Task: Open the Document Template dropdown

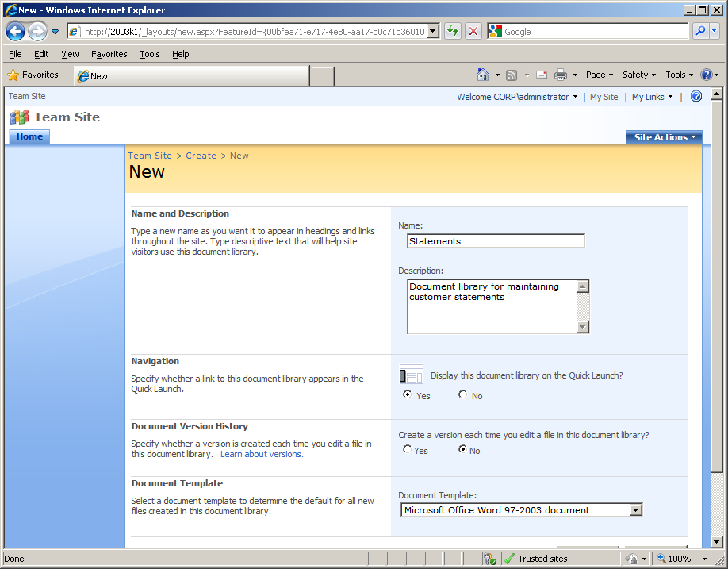Action: tap(636, 509)
